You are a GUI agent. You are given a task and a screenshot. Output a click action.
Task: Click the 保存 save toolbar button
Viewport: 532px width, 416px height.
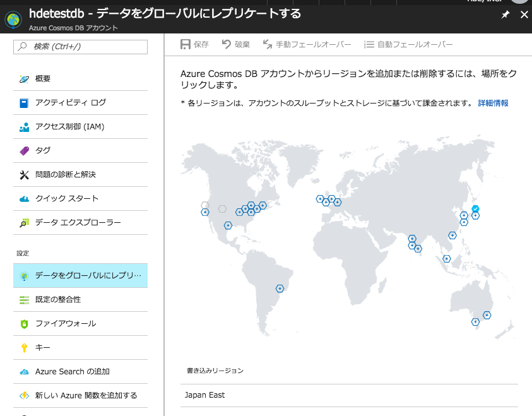click(x=194, y=44)
